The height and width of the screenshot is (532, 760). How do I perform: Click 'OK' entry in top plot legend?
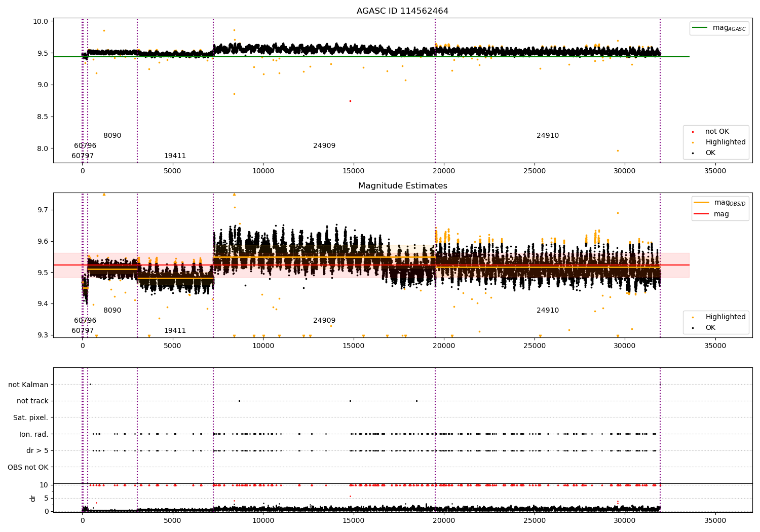710,153
